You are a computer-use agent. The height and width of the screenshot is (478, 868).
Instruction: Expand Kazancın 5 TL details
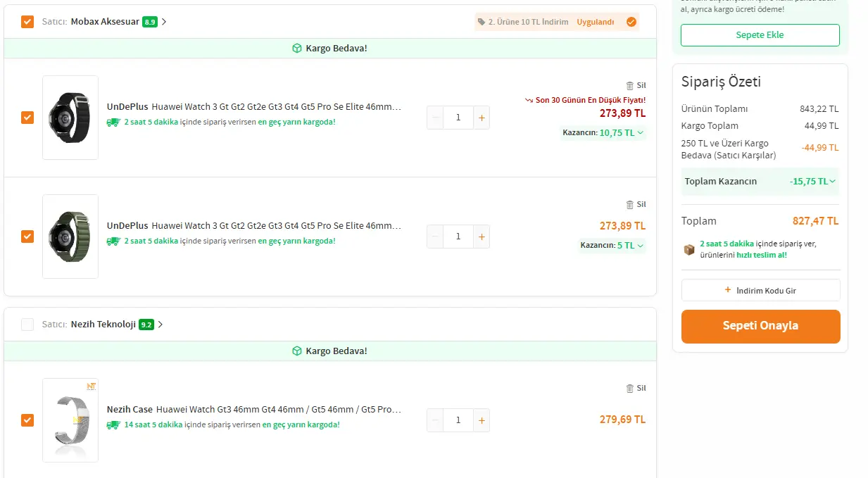(612, 246)
